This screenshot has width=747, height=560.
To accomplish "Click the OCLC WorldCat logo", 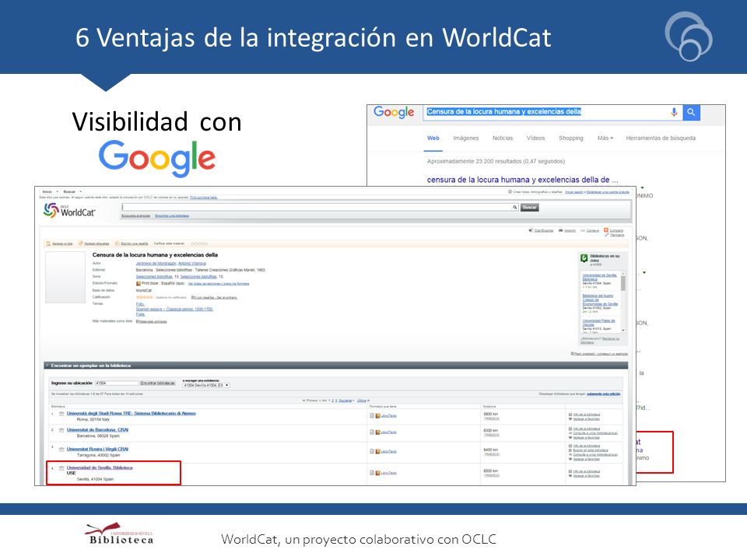I will coord(69,211).
